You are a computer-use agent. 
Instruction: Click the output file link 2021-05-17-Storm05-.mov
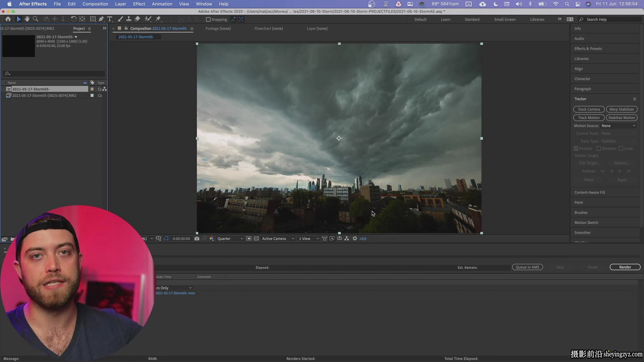(175, 293)
